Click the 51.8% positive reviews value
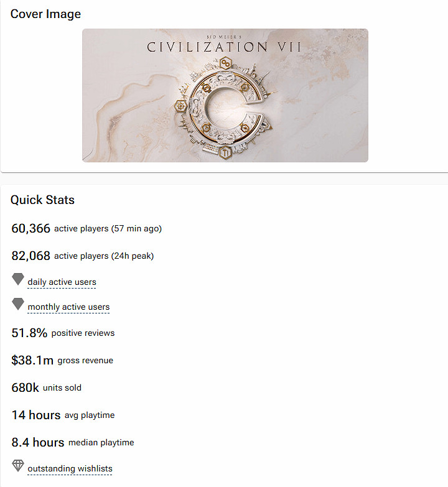 29,333
